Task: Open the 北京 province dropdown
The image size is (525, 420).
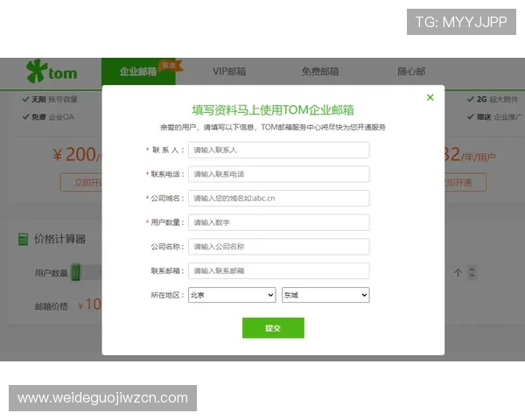Action: pos(232,295)
